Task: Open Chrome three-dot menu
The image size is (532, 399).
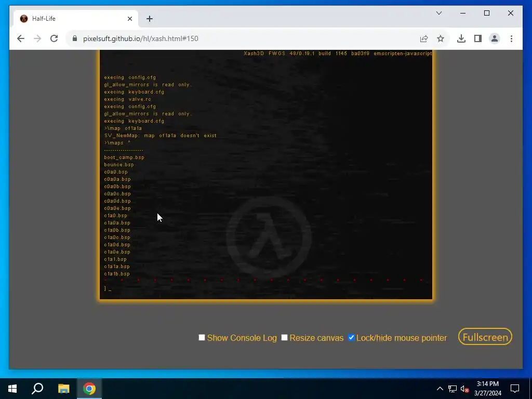Action: (x=511, y=38)
